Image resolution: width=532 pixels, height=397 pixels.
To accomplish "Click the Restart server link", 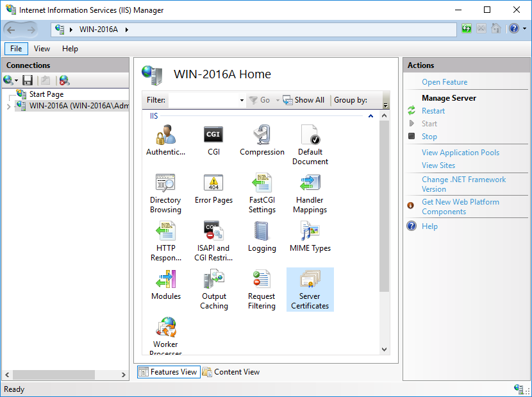I will [x=433, y=111].
